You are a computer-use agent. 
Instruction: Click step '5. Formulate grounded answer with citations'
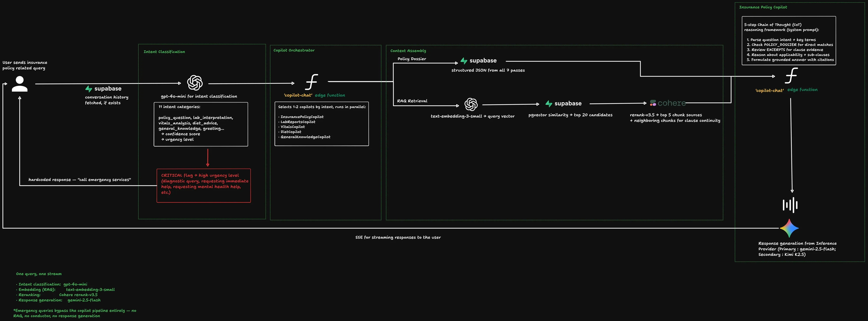tap(790, 60)
